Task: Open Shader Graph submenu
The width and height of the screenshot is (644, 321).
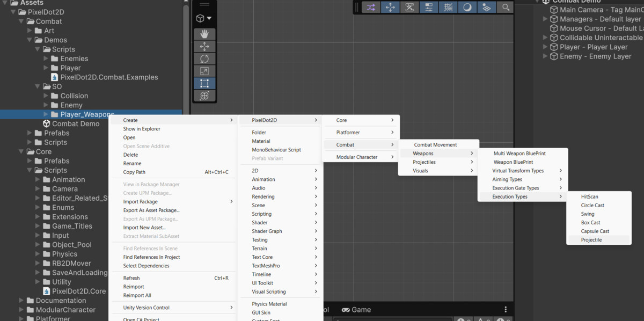Action: click(x=281, y=231)
